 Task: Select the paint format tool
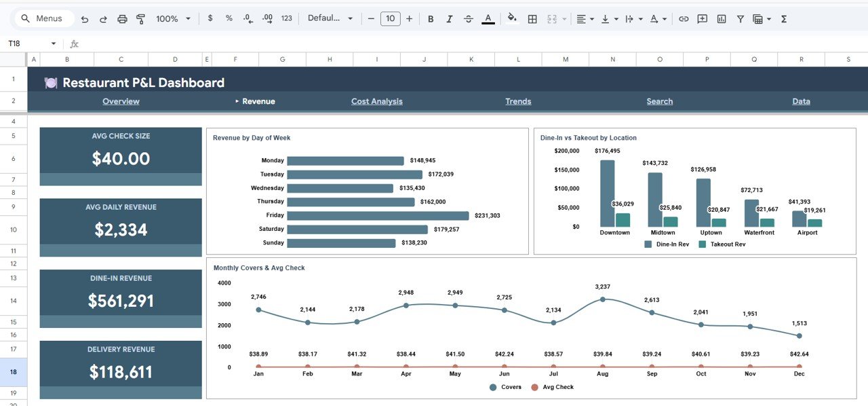[140, 18]
